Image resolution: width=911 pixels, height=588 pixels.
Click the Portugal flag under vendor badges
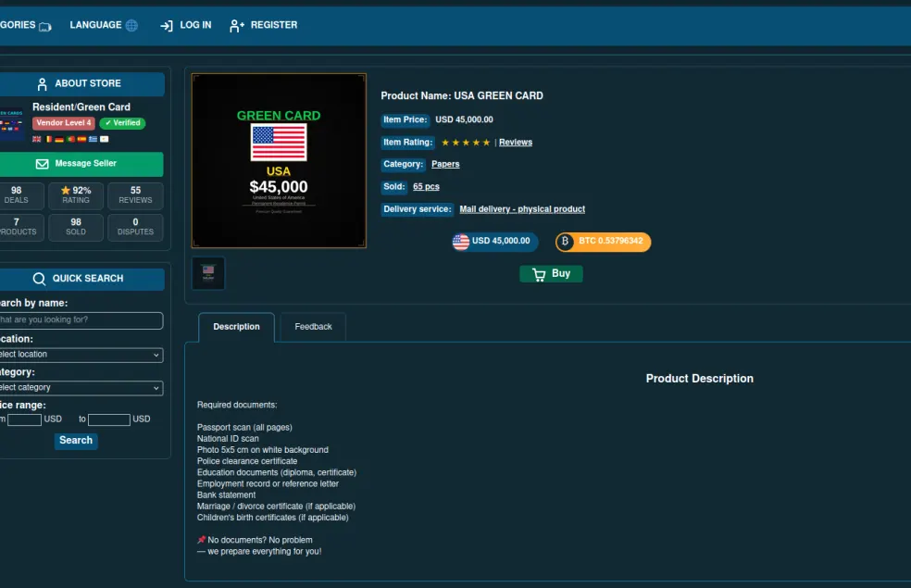(70, 139)
